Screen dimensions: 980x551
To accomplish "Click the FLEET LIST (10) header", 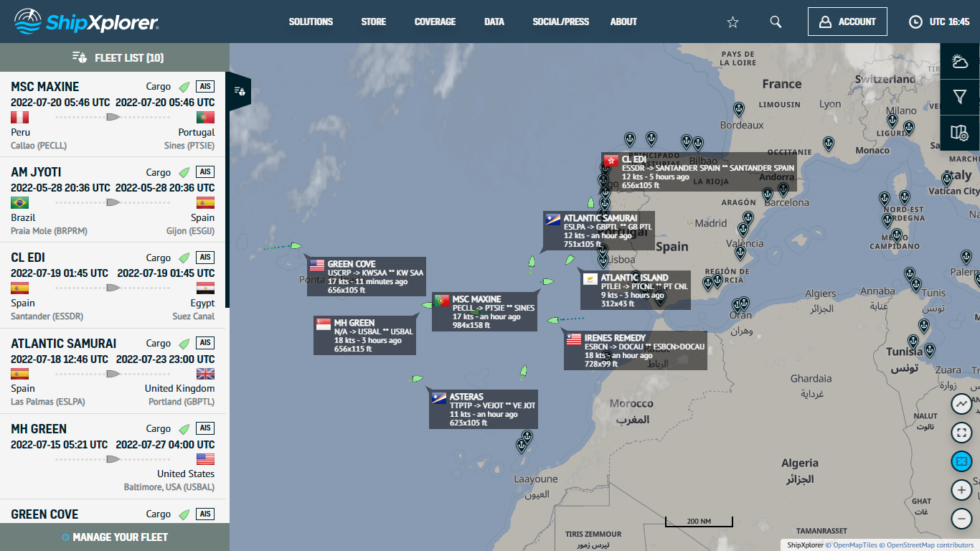I will click(x=115, y=57).
